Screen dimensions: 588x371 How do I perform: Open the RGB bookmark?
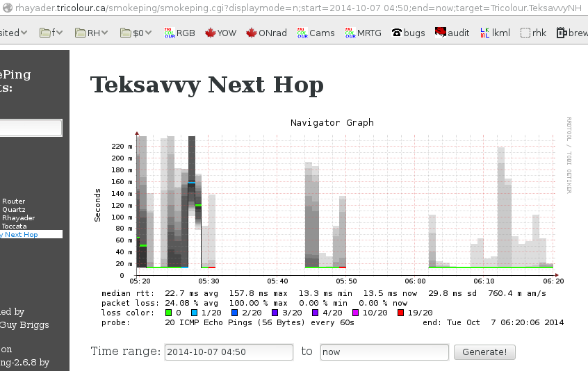pyautogui.click(x=179, y=33)
